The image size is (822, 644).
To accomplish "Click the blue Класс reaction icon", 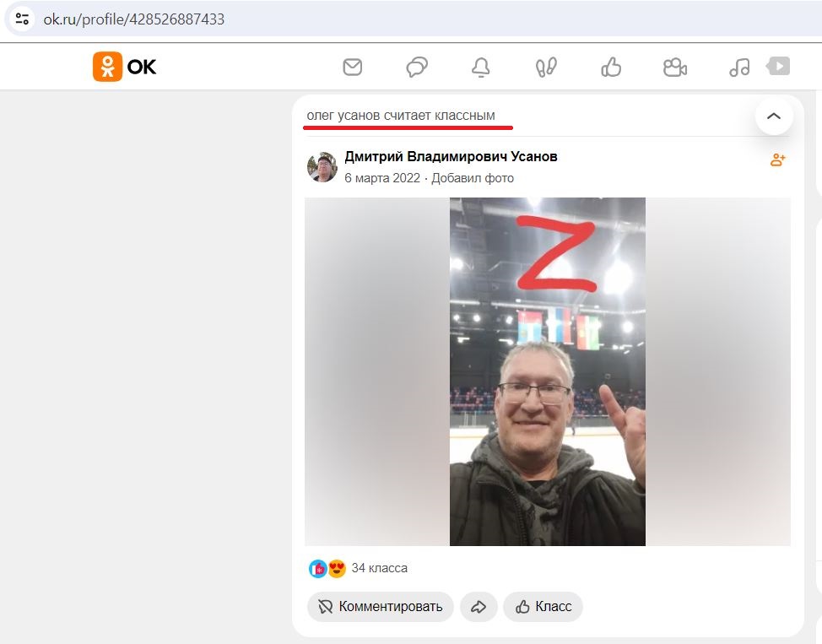I will [317, 569].
